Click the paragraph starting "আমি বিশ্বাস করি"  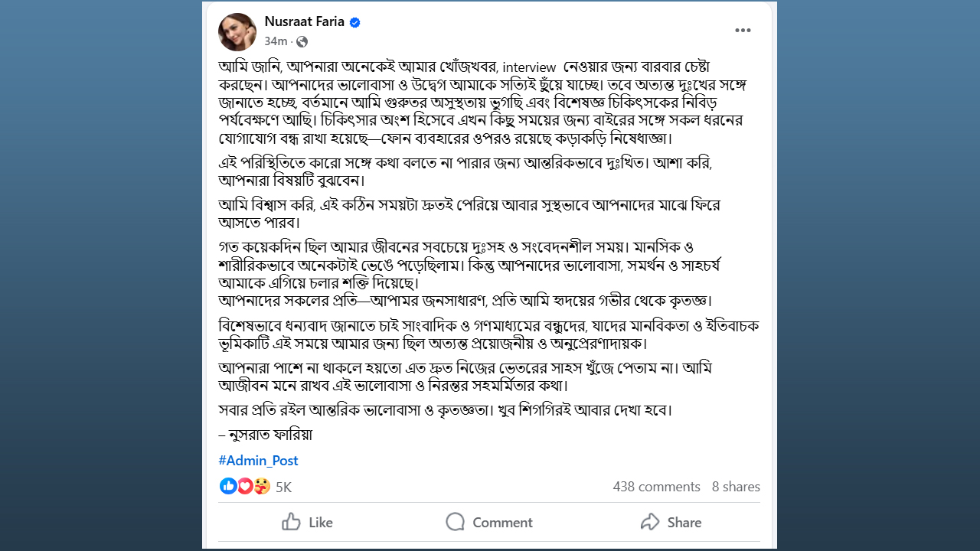pos(469,214)
